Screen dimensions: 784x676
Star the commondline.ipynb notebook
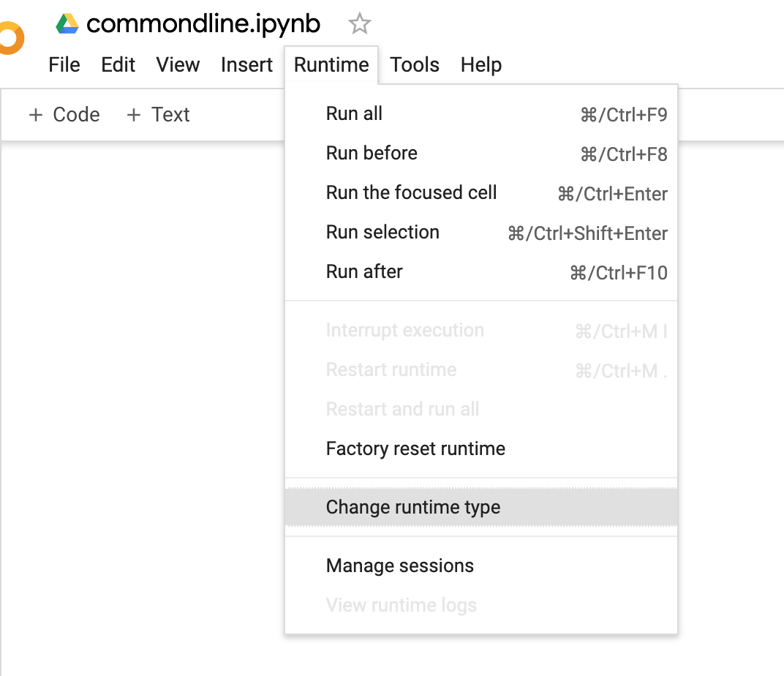pyautogui.click(x=359, y=25)
